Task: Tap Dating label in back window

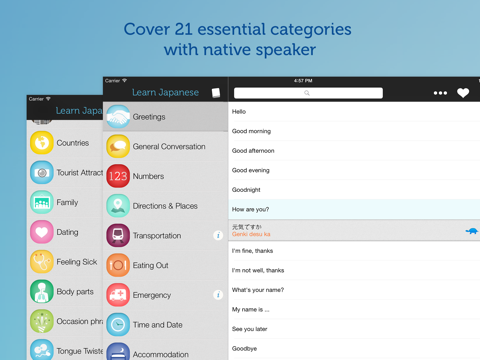Action: point(67,232)
